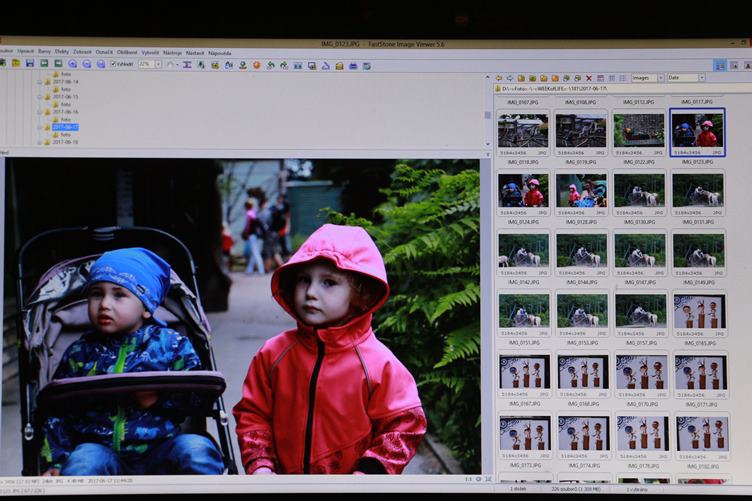Image resolution: width=752 pixels, height=501 pixels.
Task: Click the red X Delete icon
Action: coord(589,78)
